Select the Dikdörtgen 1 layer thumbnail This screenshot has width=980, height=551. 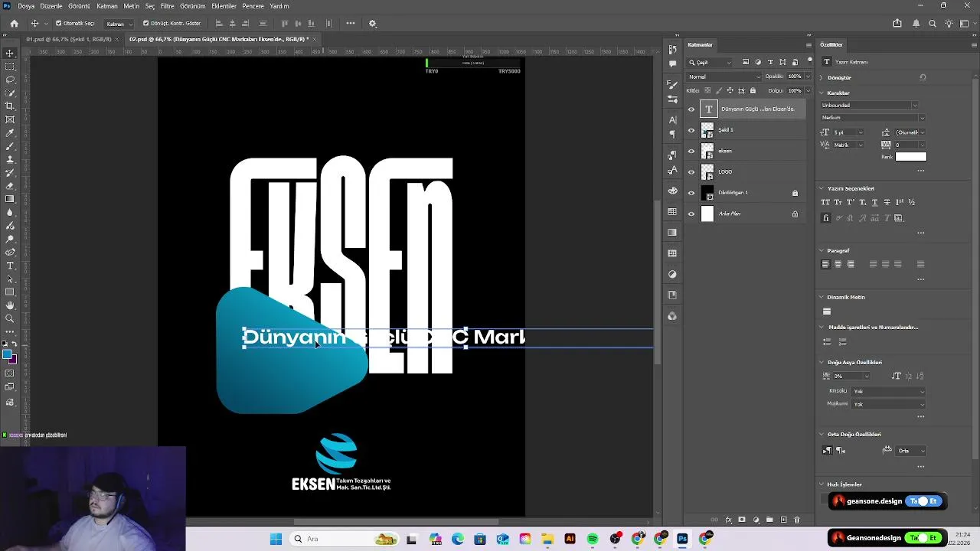[707, 193]
